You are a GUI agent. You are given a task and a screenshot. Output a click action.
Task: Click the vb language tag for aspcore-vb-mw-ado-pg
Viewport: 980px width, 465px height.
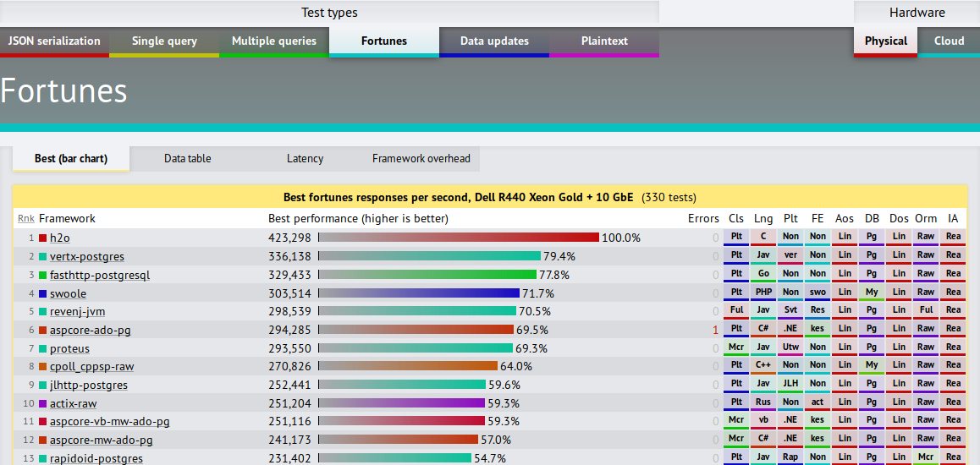coord(763,421)
